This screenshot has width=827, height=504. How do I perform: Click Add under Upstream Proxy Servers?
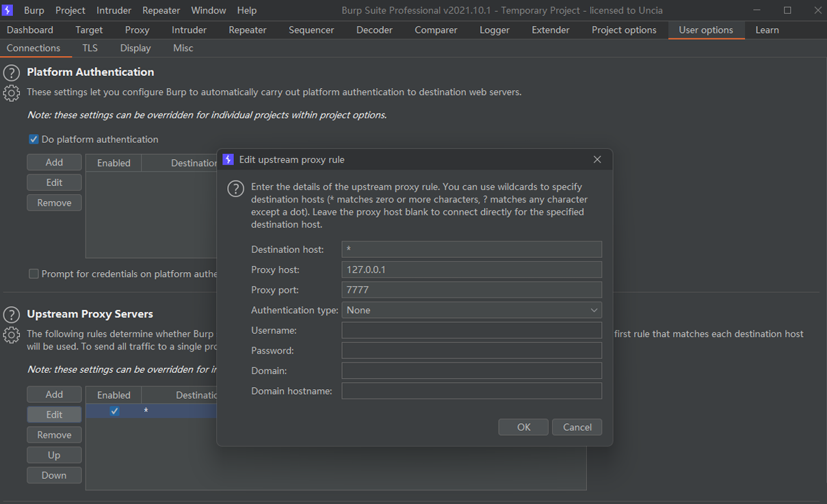point(54,395)
